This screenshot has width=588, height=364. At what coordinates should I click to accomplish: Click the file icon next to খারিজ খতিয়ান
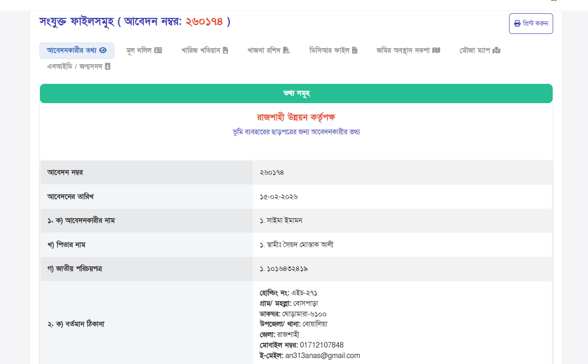(225, 50)
